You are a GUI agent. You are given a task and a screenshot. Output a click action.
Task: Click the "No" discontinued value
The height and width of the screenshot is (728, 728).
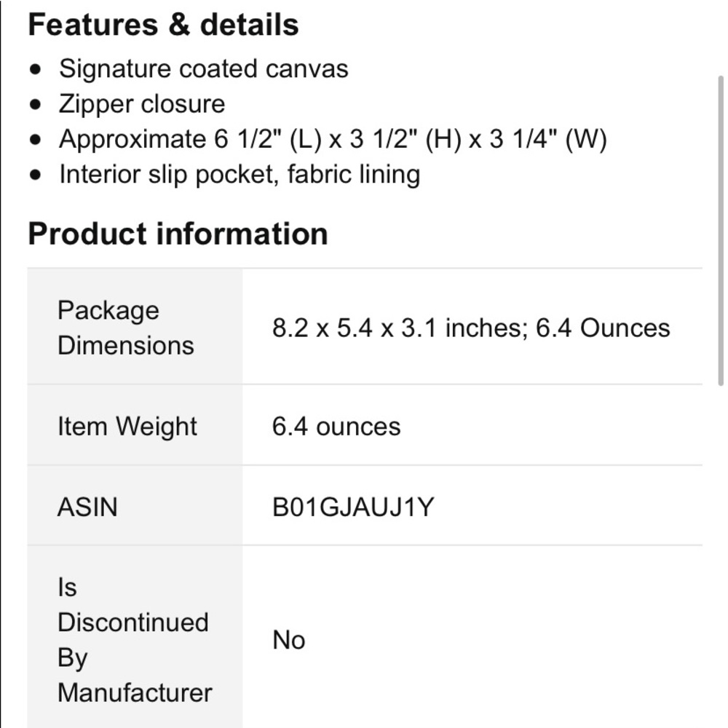[288, 640]
